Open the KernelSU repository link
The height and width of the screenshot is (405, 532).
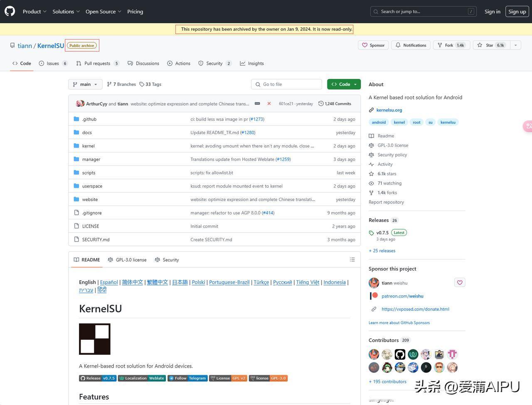51,46
